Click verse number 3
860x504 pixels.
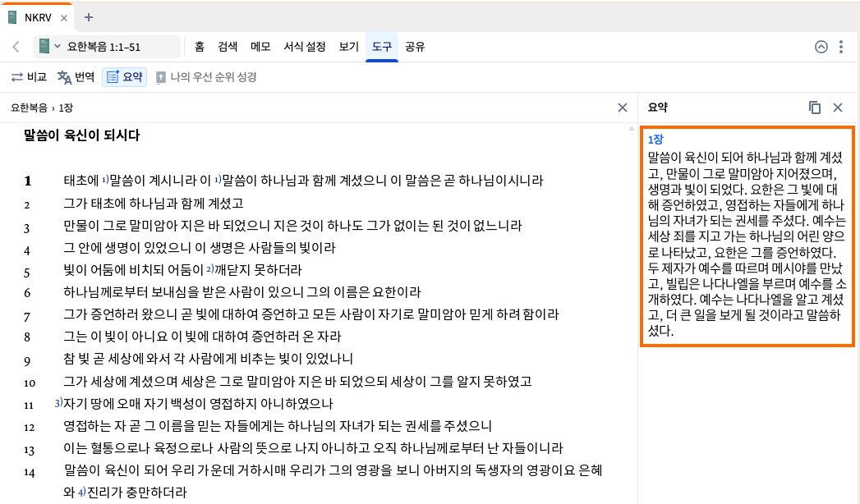(x=27, y=228)
